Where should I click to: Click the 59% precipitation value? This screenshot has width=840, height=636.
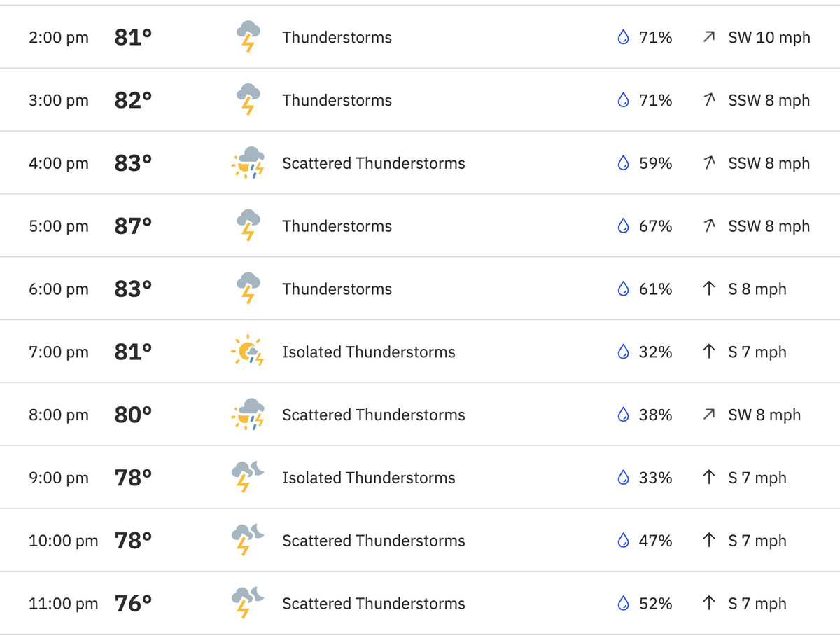tap(655, 163)
